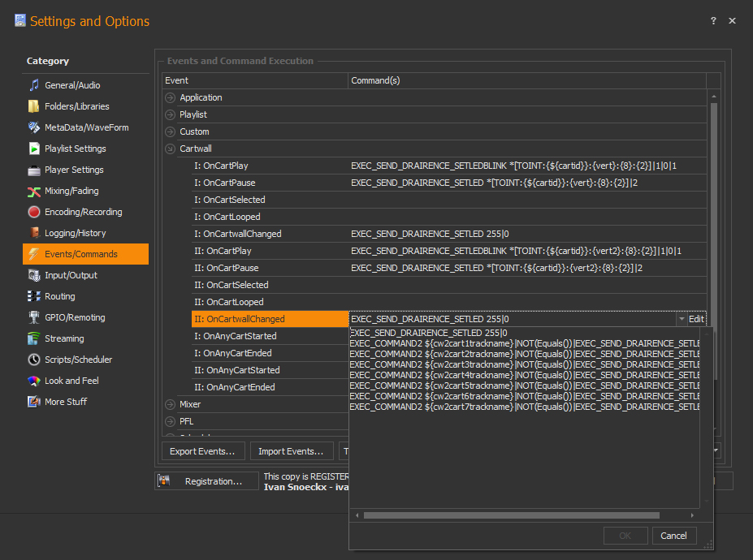
Task: Open the OnCartwallChanged command dropdown arrow
Action: (x=681, y=320)
